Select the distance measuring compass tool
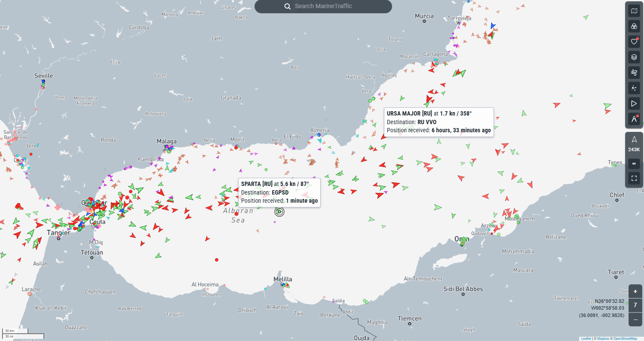Viewport: 644px width, 341px height. [634, 119]
